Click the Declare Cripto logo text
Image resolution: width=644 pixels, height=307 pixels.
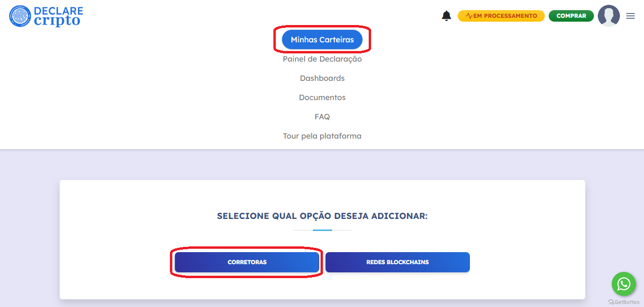(58, 16)
